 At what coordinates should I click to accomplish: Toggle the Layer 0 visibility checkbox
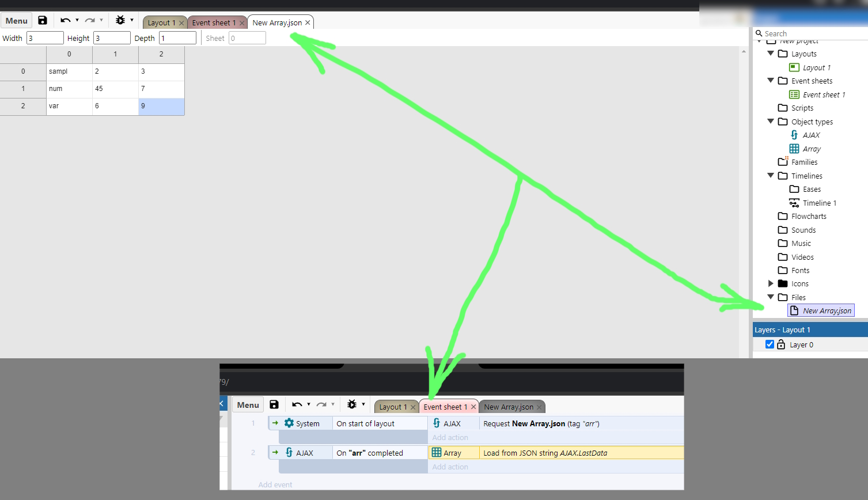click(x=770, y=344)
